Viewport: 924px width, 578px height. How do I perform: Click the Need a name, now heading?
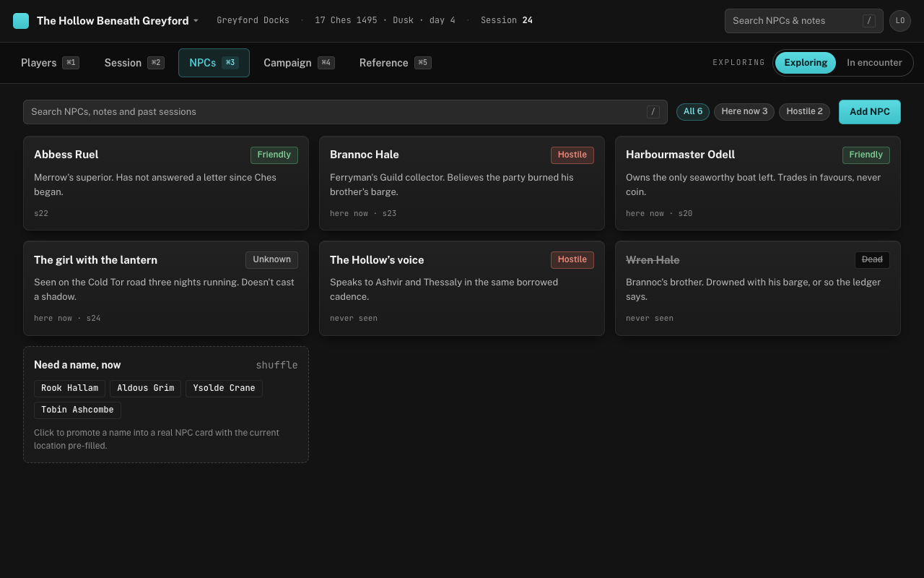[77, 365]
